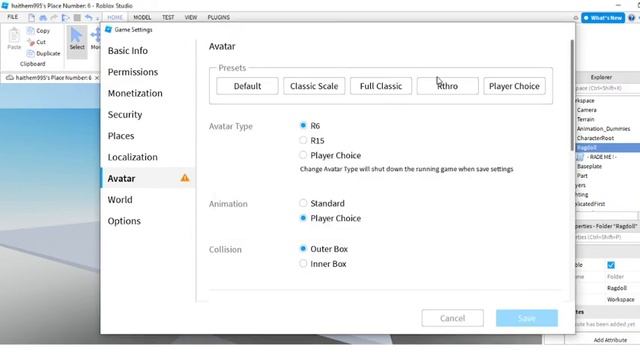Click the Copy tool in Clipboard group
The height and width of the screenshot is (360, 640).
pyautogui.click(x=38, y=31)
